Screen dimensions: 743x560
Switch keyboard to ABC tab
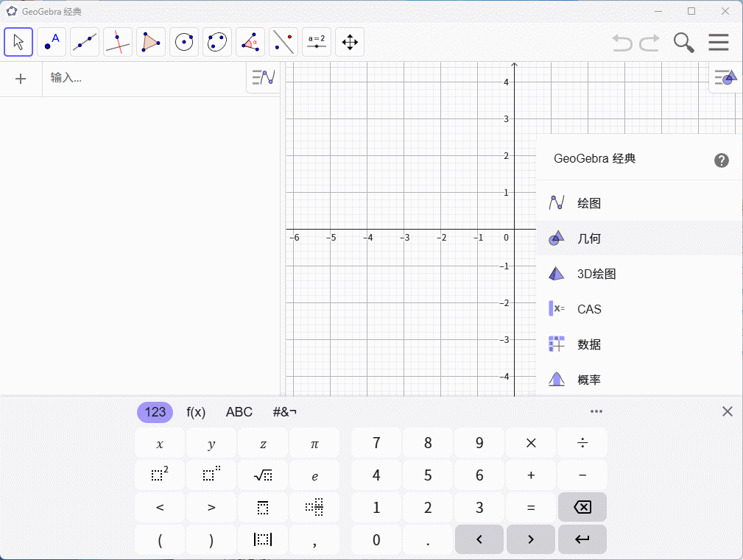pos(239,412)
